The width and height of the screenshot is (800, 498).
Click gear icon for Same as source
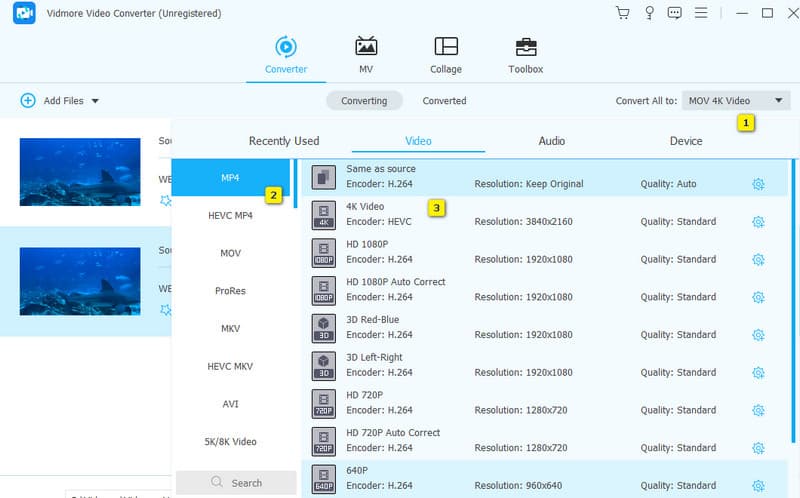click(758, 184)
